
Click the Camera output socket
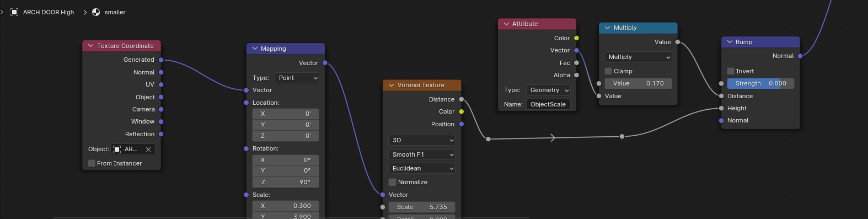[x=161, y=109]
